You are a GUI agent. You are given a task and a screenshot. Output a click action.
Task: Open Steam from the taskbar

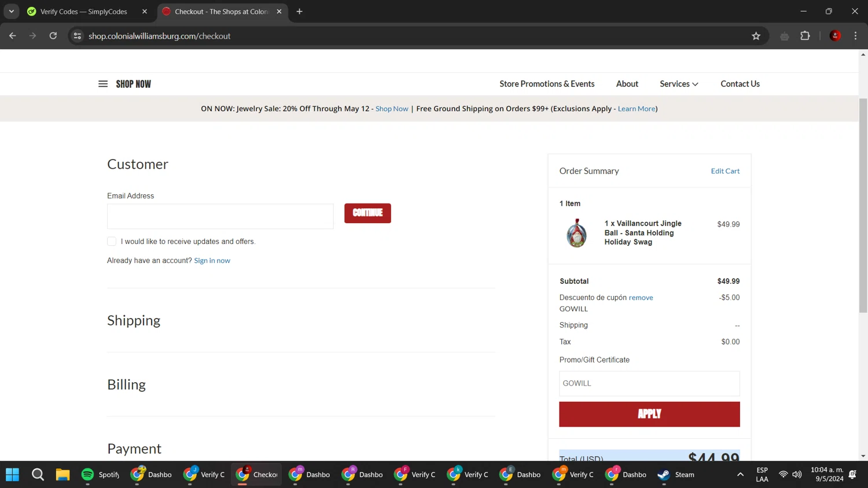click(676, 475)
